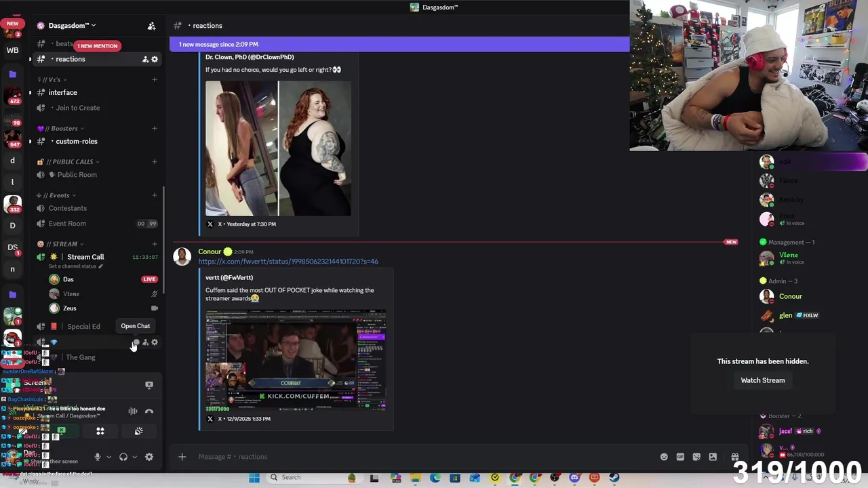Open Steam from the taskbar
868x488 pixels.
(614, 477)
